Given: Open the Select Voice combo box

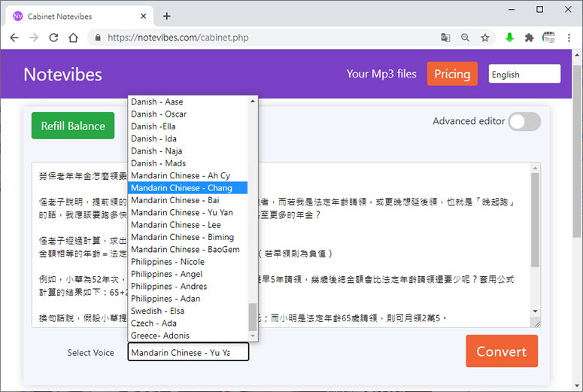Looking at the screenshot, I should coord(188,352).
